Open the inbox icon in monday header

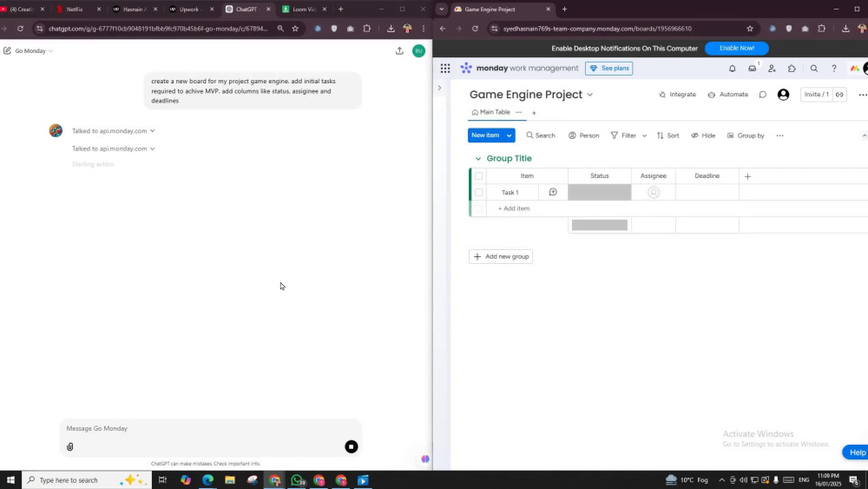tap(752, 68)
